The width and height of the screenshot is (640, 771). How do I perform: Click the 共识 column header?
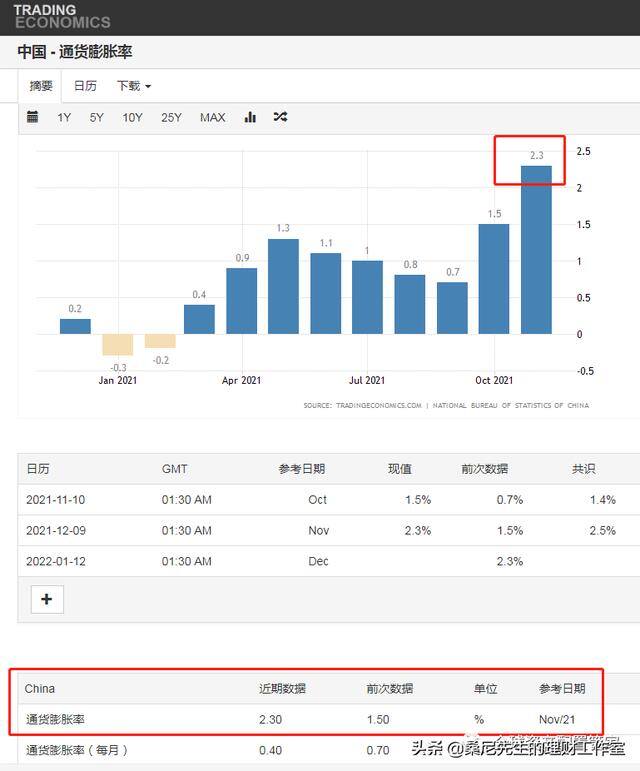tap(583, 469)
